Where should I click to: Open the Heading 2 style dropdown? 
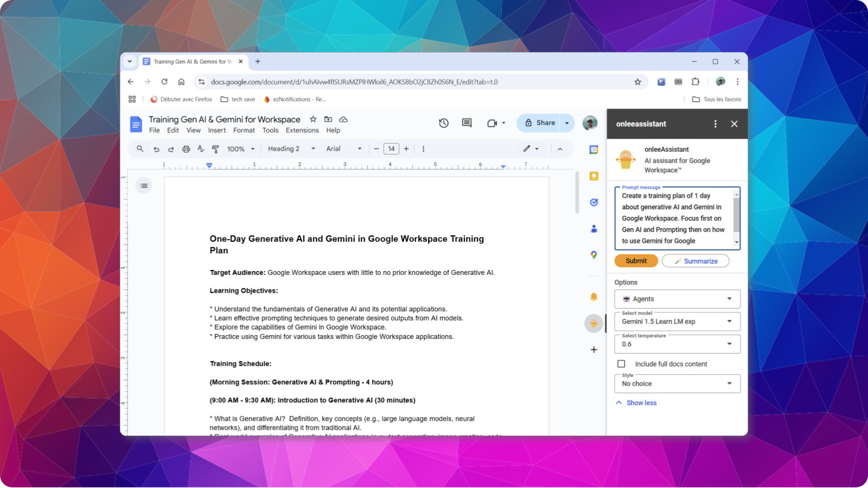(x=292, y=149)
